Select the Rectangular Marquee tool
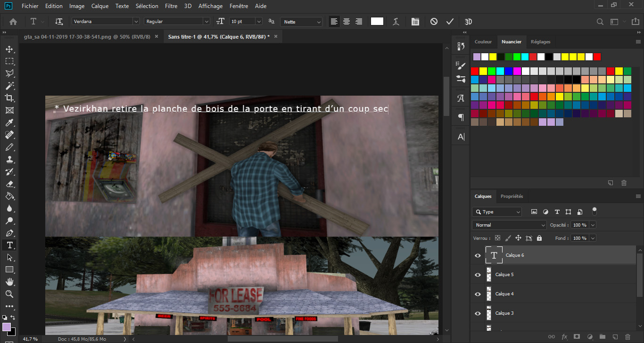The width and height of the screenshot is (644, 343). (x=9, y=61)
